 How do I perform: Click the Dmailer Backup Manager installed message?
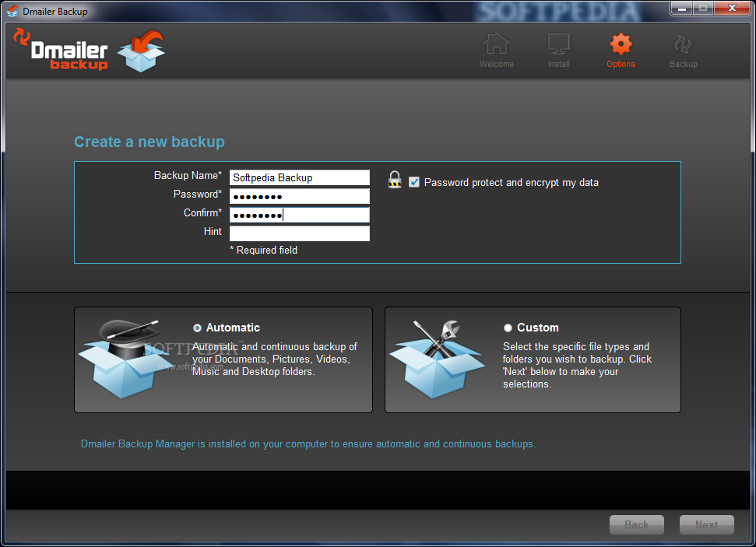(x=308, y=444)
